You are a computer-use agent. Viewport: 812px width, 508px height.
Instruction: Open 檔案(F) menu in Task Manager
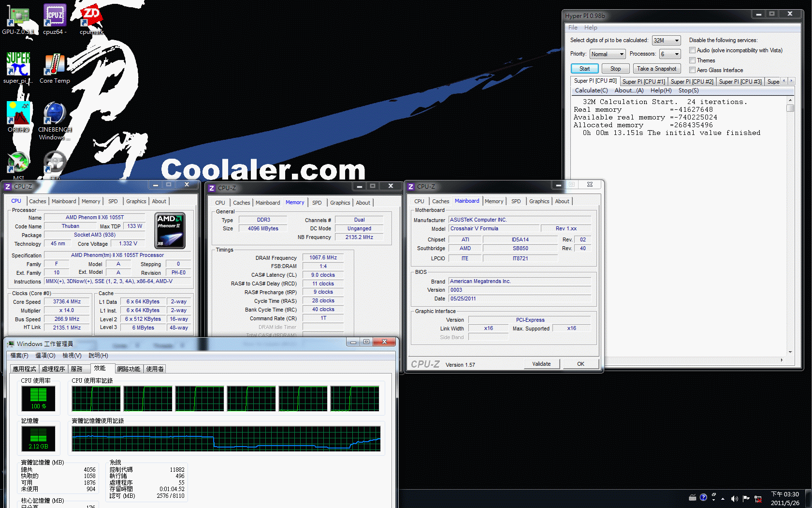pyautogui.click(x=19, y=356)
